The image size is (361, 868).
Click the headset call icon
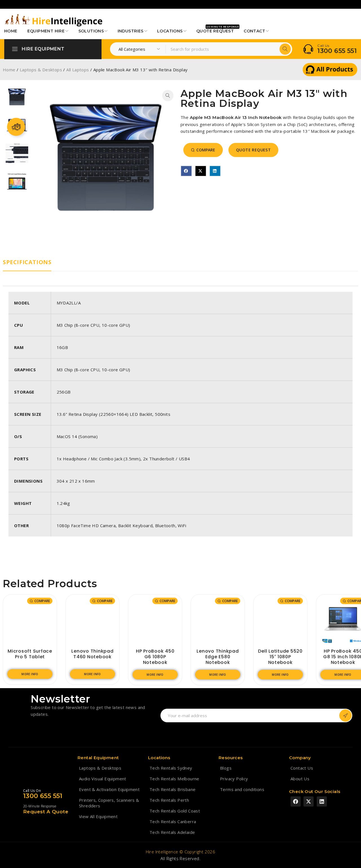point(308,49)
